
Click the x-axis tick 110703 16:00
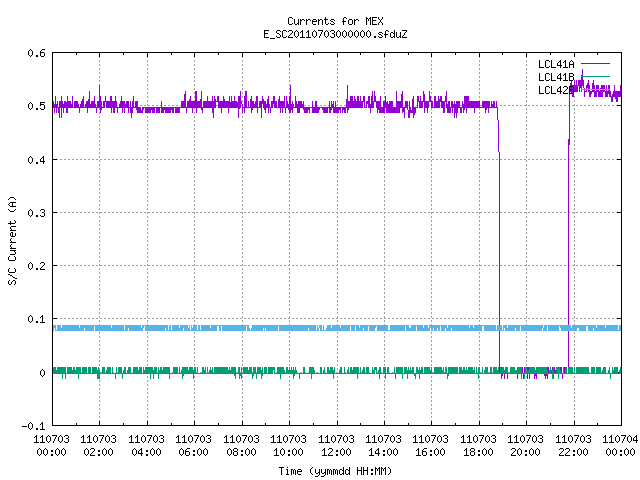coord(430,446)
